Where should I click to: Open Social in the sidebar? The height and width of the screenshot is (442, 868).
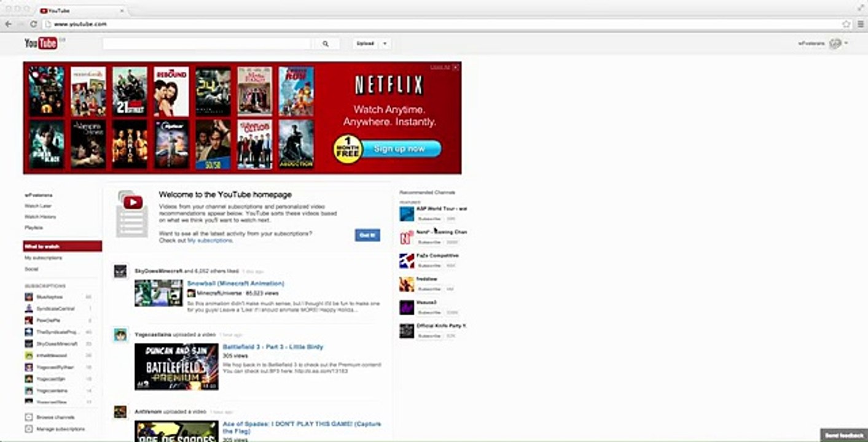coord(31,269)
